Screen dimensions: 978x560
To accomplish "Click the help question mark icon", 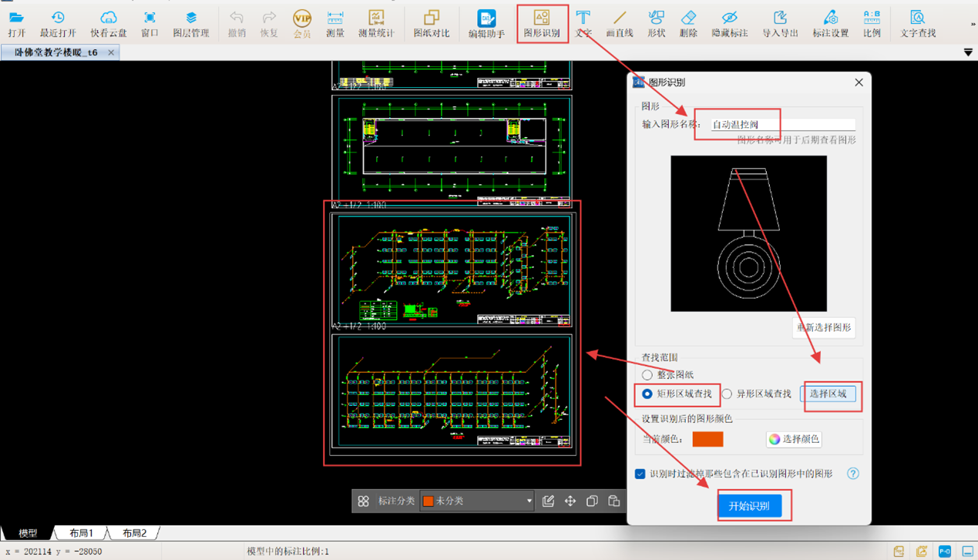I will click(852, 474).
